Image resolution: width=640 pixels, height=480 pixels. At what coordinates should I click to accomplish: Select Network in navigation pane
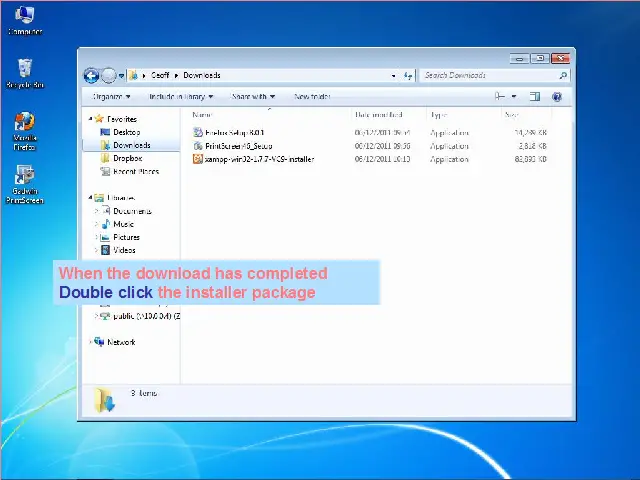coord(121,342)
